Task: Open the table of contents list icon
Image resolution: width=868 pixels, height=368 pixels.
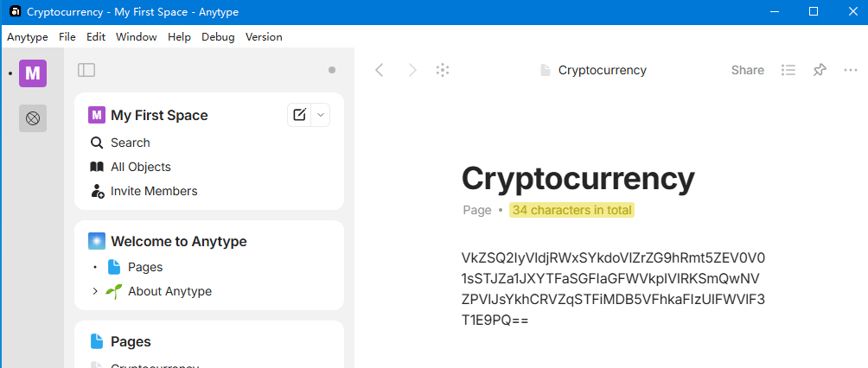Action: [788, 70]
